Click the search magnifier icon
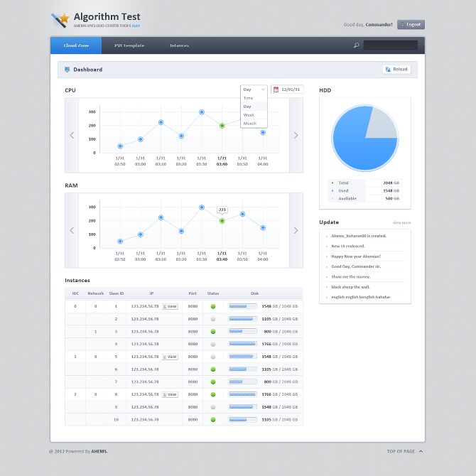476x476 pixels. (357, 45)
